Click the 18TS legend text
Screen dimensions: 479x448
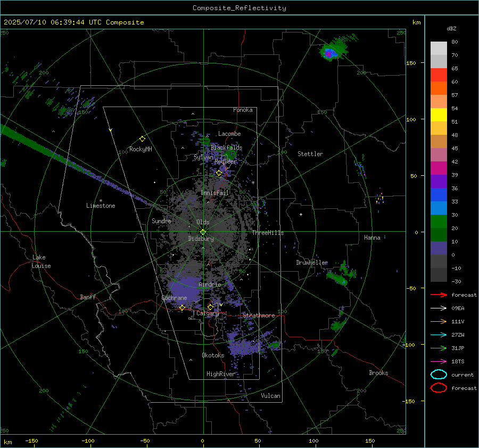coord(458,362)
